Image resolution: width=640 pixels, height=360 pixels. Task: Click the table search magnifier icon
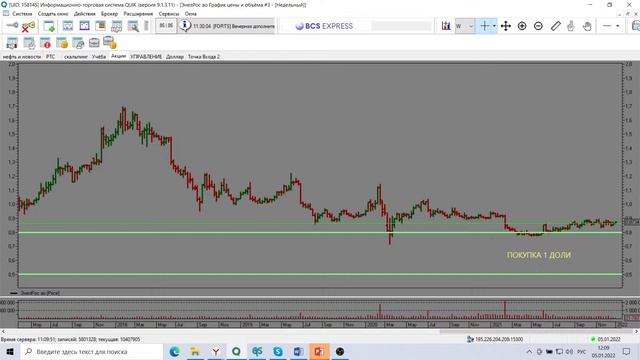pyautogui.click(x=133, y=27)
